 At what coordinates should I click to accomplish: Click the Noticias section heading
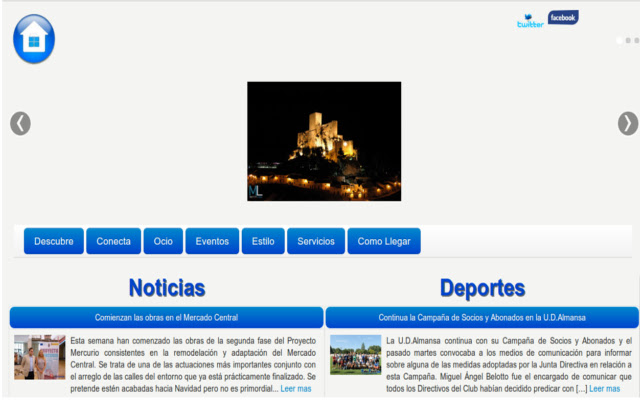[167, 288]
